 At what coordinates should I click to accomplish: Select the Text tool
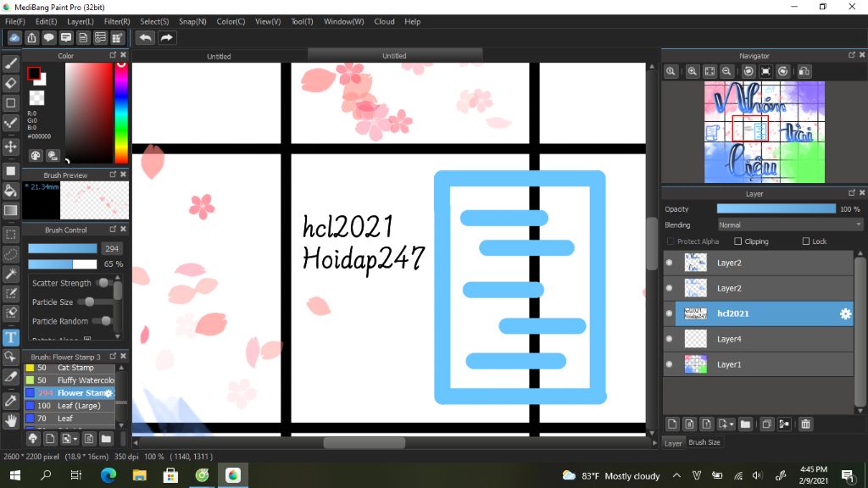click(10, 337)
